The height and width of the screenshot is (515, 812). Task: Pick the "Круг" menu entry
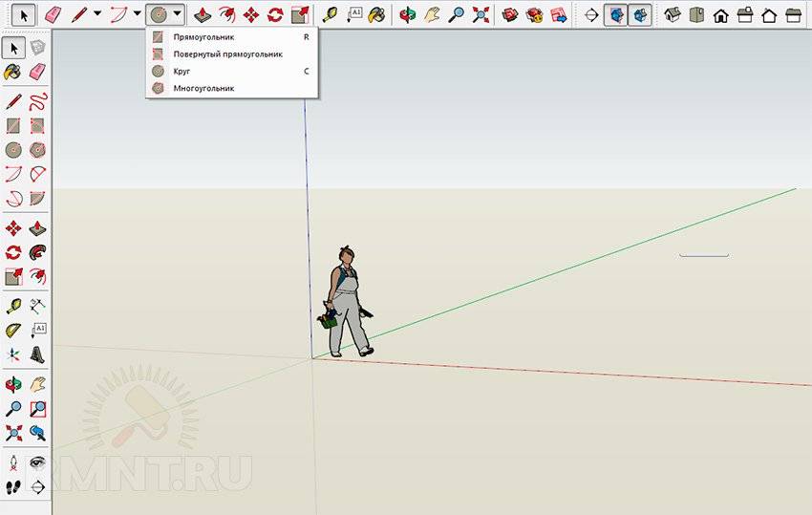tap(182, 71)
